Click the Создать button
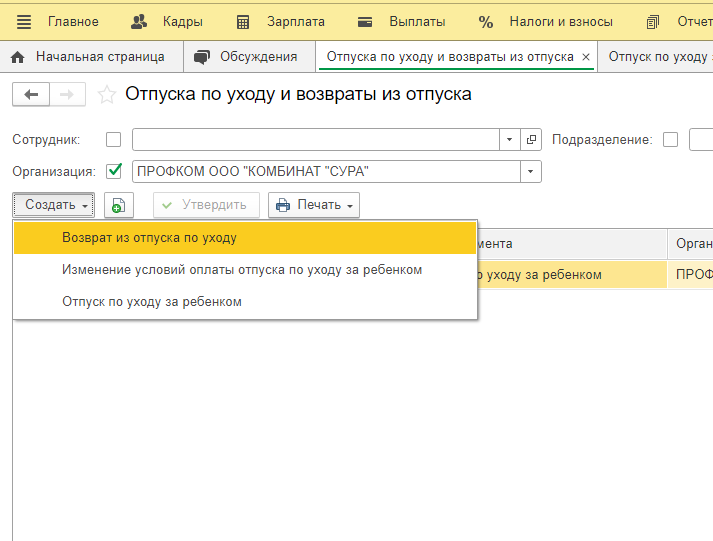This screenshot has width=713, height=541. pyautogui.click(x=54, y=205)
